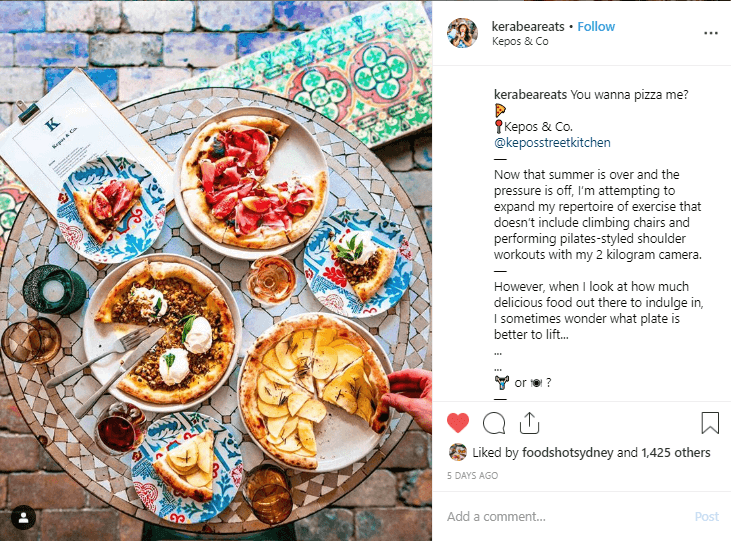The height and width of the screenshot is (541, 731).
Task: Click the tagged people icon on photo
Action: pyautogui.click(x=23, y=517)
